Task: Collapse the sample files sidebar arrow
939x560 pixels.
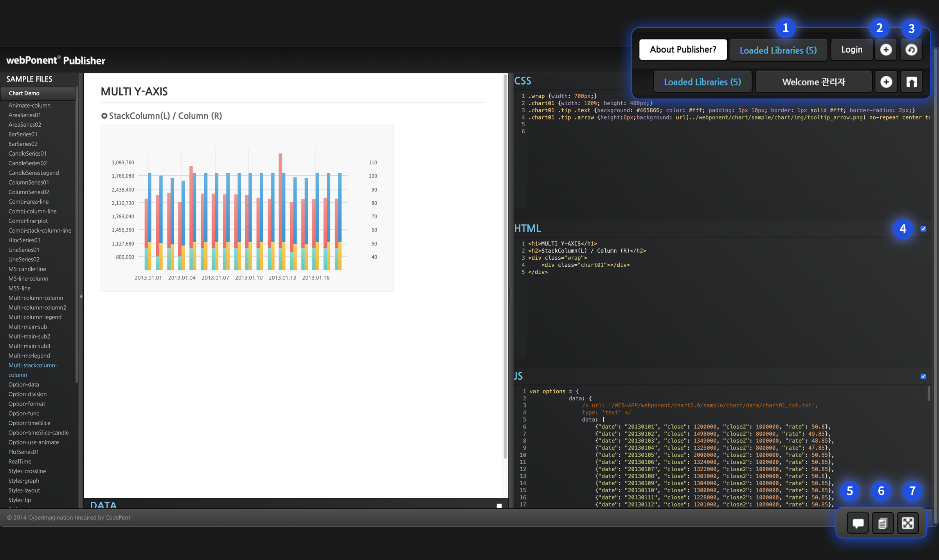Action: coord(81,296)
